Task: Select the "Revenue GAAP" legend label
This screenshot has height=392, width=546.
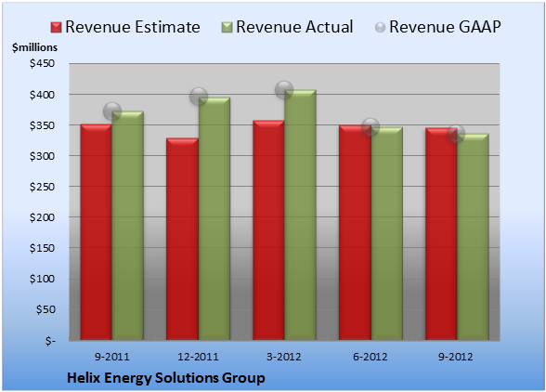Action: [445, 27]
